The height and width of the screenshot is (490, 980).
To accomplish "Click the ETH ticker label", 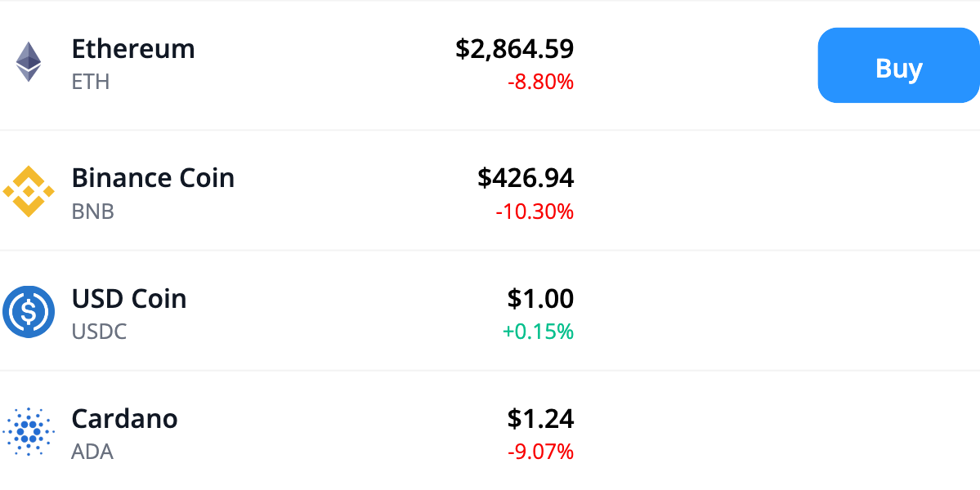I will coord(91,81).
